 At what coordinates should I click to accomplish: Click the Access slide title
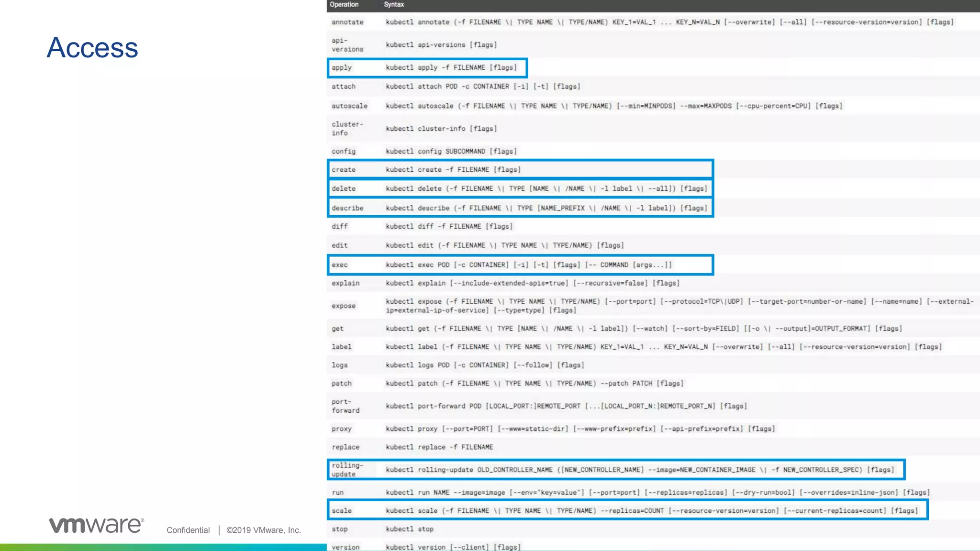[92, 48]
